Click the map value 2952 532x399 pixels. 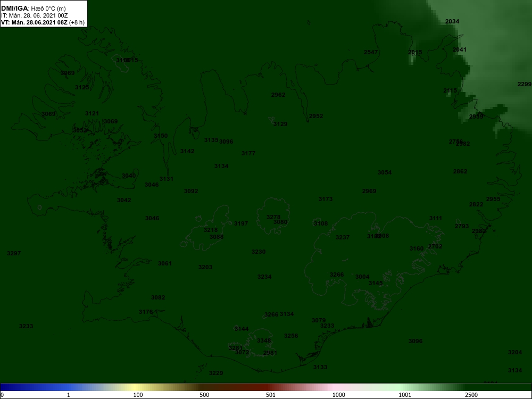point(316,116)
